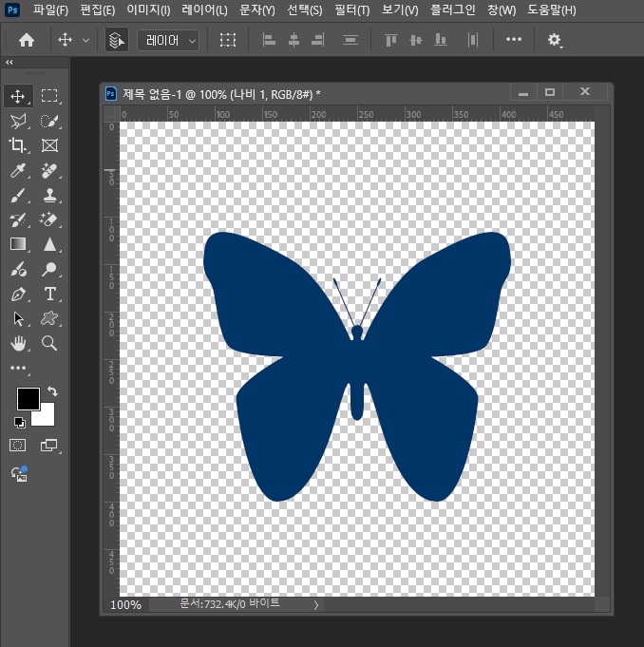Open the 도움말(H) menu
This screenshot has width=644, height=647.
point(552,10)
